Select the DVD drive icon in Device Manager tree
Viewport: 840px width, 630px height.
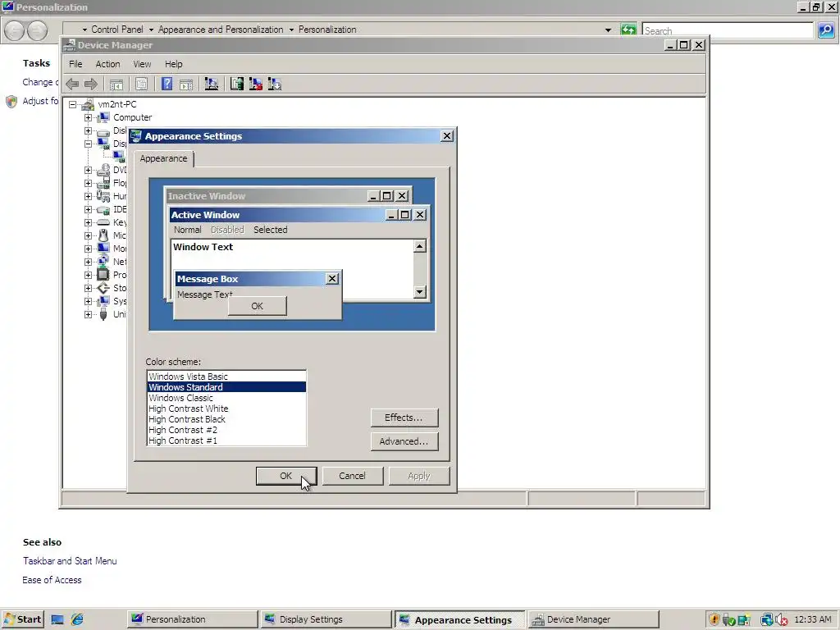[103, 171]
